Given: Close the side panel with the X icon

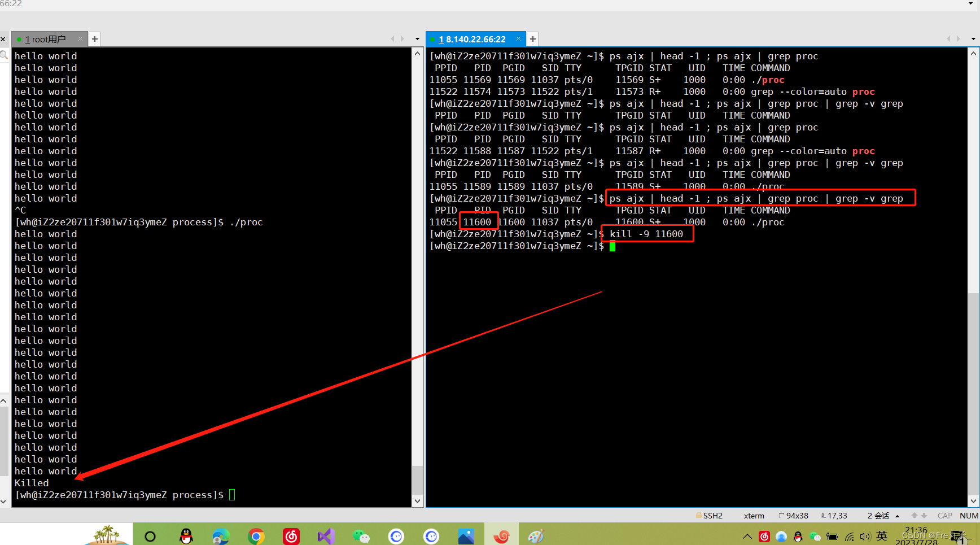Looking at the screenshot, I should point(3,39).
